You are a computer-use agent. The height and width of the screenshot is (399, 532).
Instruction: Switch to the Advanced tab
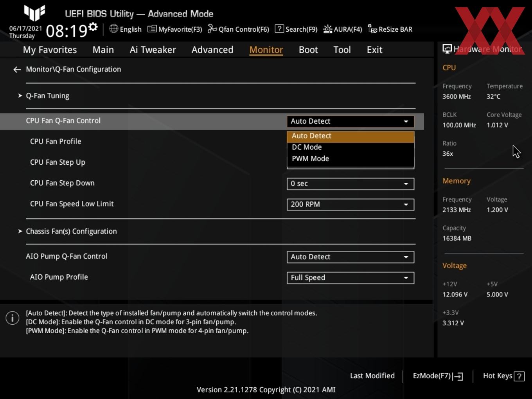[212, 50]
